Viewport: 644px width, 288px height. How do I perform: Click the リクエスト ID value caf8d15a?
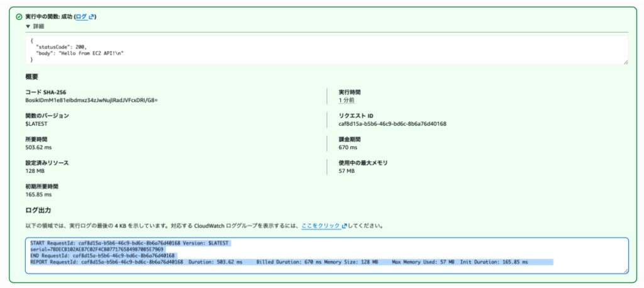pos(392,123)
